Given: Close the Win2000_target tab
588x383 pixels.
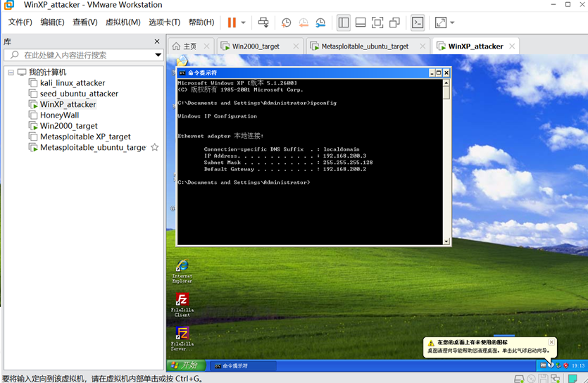Looking at the screenshot, I should point(296,46).
